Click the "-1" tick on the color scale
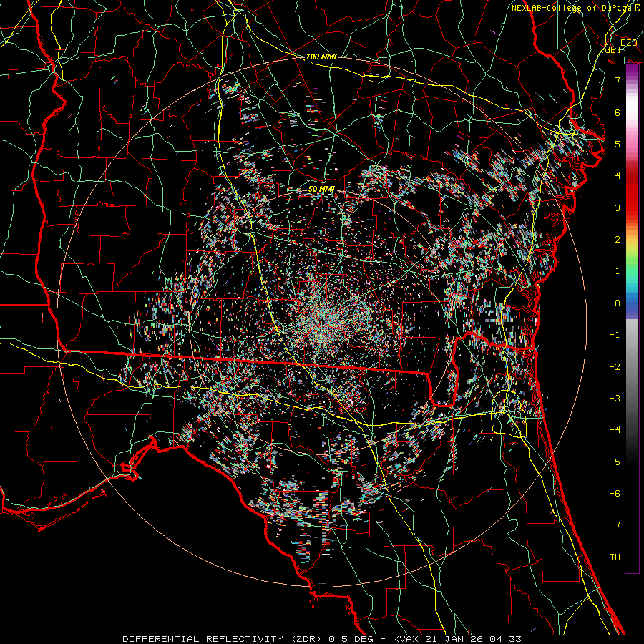This screenshot has height=644, width=644. pos(615,335)
